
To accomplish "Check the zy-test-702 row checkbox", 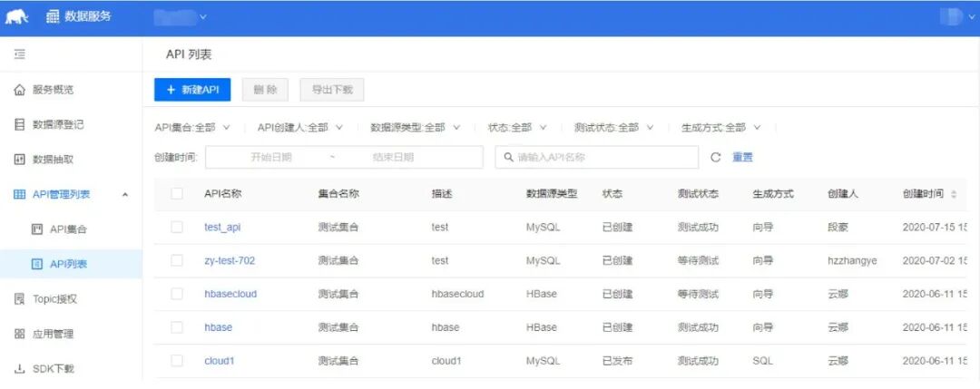I will click(x=177, y=260).
